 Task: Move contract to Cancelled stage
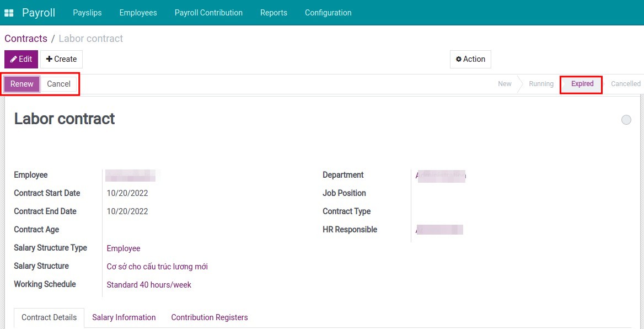pyautogui.click(x=625, y=84)
